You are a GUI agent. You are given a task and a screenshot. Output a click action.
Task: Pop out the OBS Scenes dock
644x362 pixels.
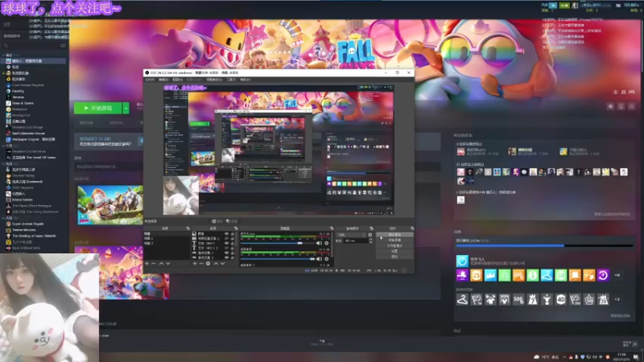(188, 228)
